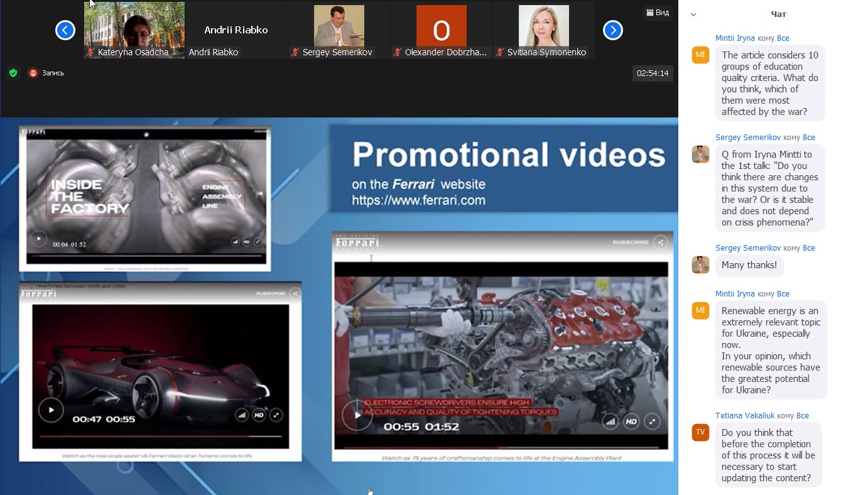Click the muted mic icon on Svitlana Symonenko
Image resolution: width=868 pixels, height=495 pixels.
point(500,53)
